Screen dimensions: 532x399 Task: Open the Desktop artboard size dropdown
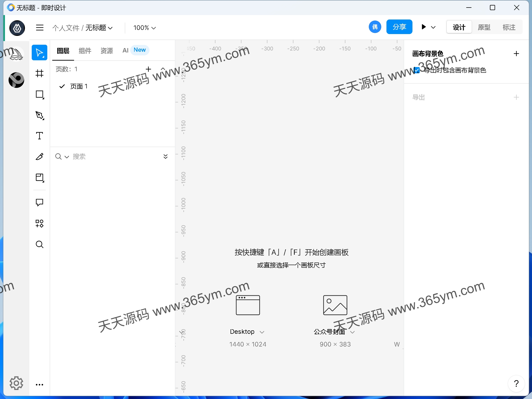(262, 332)
